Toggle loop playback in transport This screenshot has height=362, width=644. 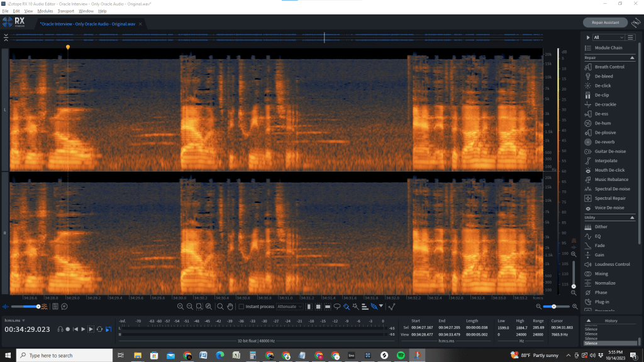click(99, 329)
